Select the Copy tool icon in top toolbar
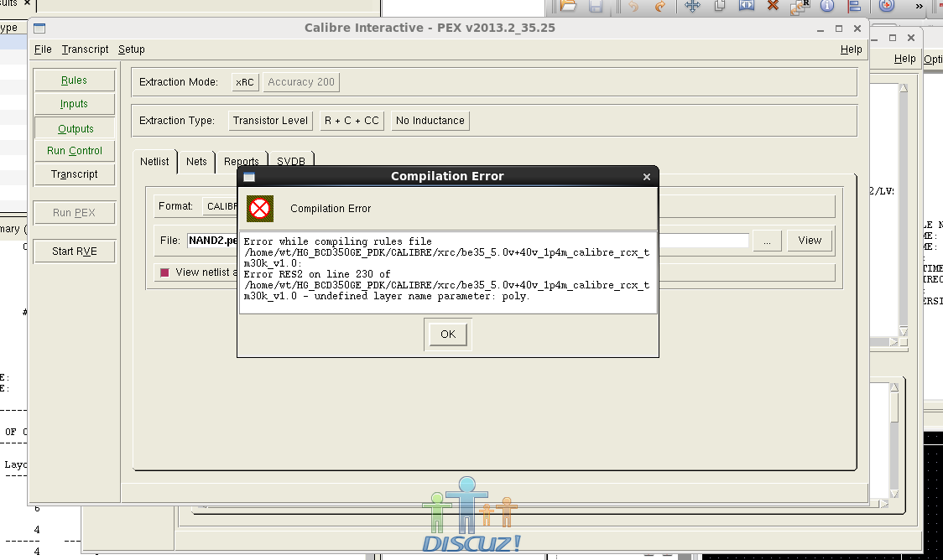Screen dimensions: 943x560 [720, 6]
